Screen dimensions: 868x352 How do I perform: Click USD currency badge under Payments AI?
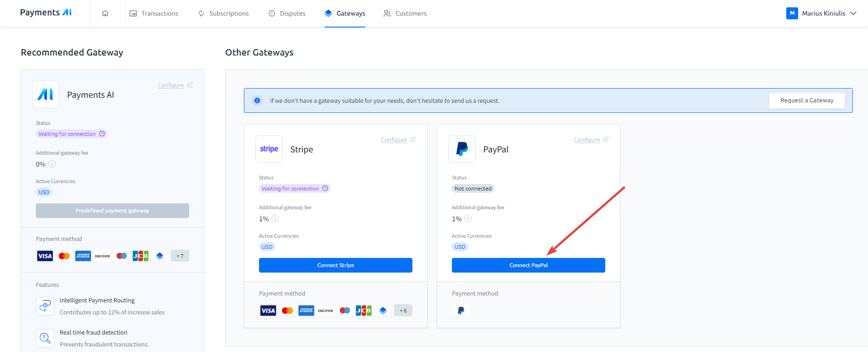click(x=44, y=192)
